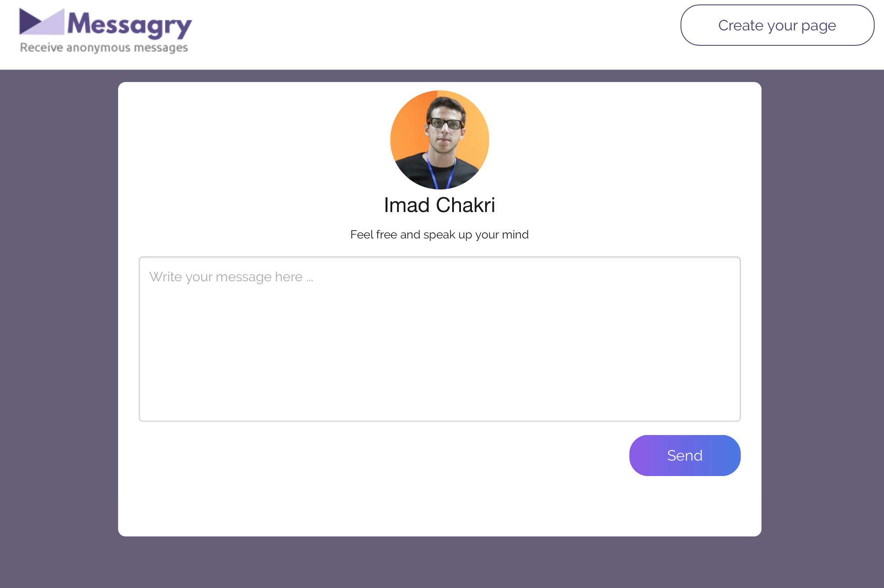Click white header space beside Create your page
The image size is (884, 588).
click(436, 31)
